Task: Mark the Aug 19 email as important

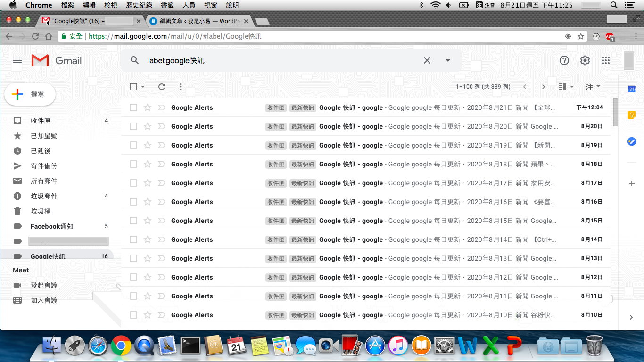Action: tap(161, 145)
